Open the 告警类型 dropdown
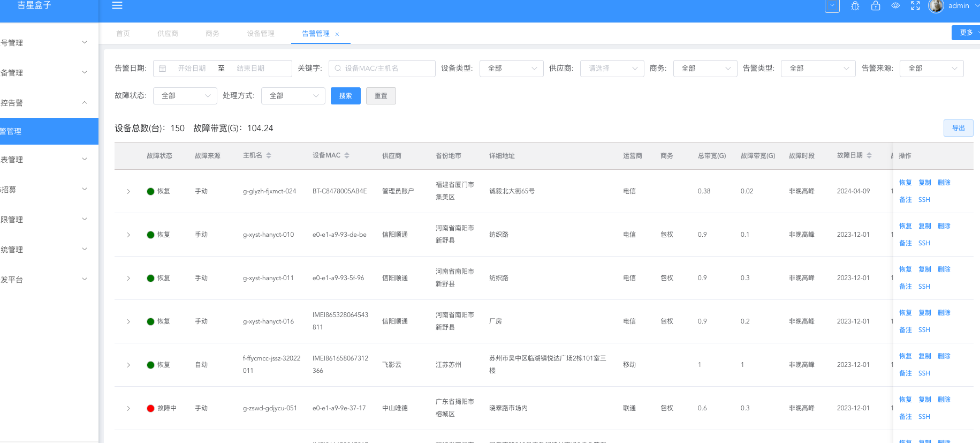Screen dimensions: 980x443 click(x=818, y=69)
